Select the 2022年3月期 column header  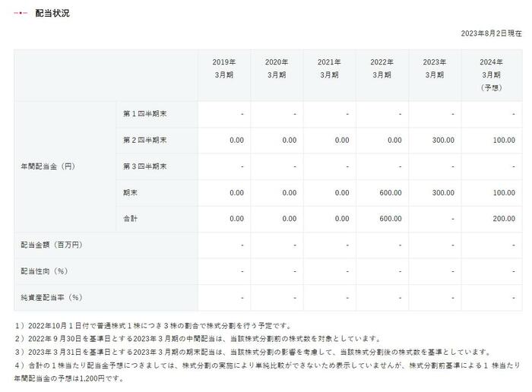[x=382, y=68]
